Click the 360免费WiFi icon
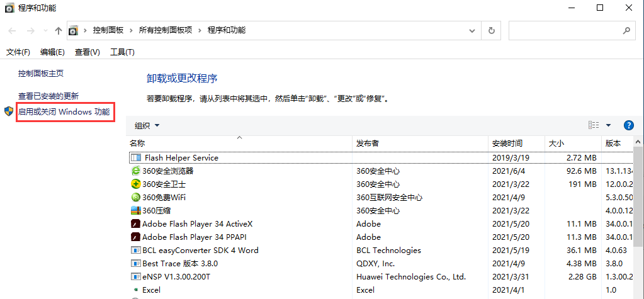The image size is (644, 299). [135, 197]
